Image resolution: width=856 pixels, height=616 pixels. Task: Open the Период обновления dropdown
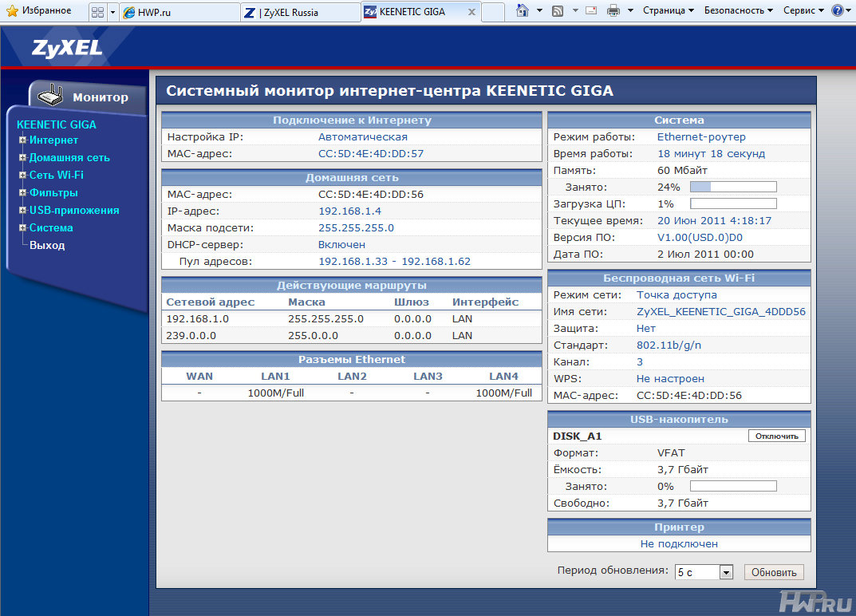click(x=704, y=572)
